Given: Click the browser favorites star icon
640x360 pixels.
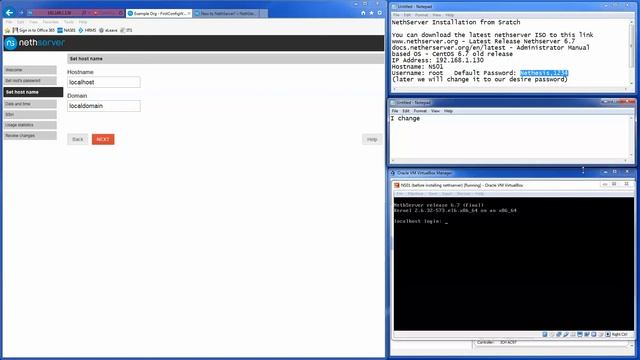Looking at the screenshot, I should (371, 13).
